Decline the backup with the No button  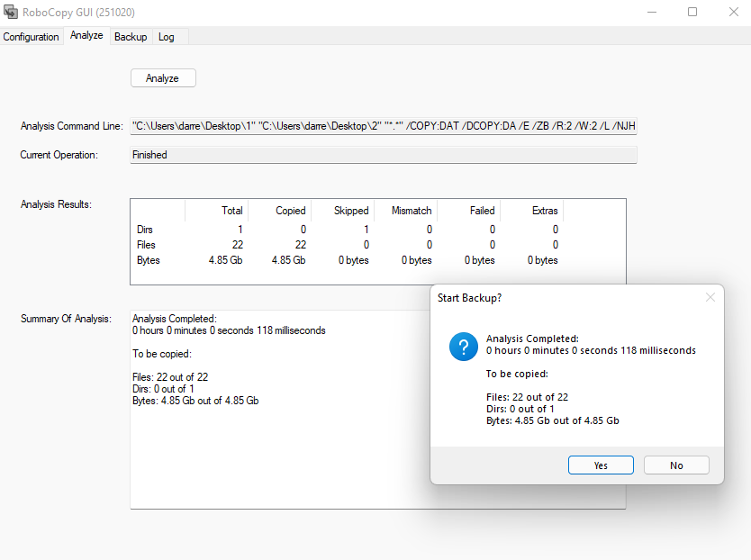click(675, 465)
